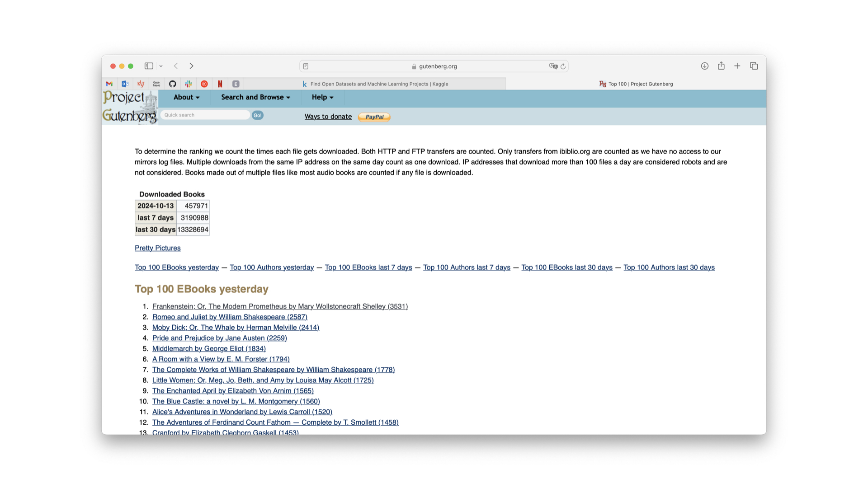Click the 'last 30 days' row header

point(156,230)
